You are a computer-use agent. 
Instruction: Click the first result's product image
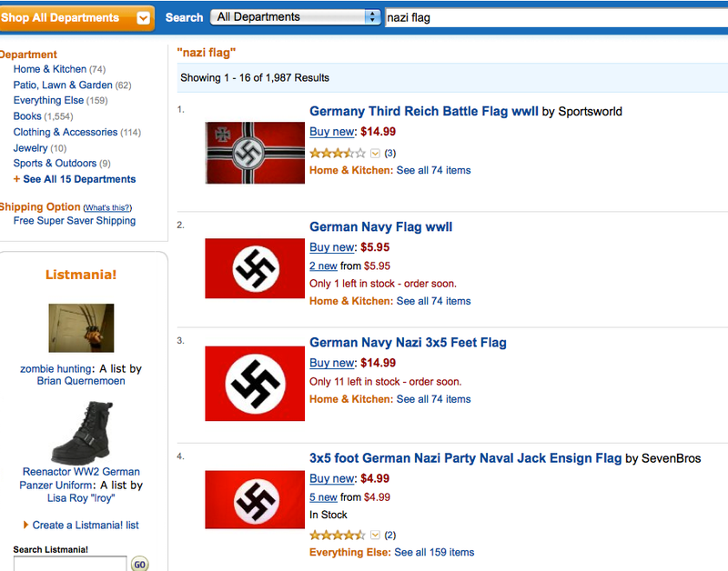[x=255, y=153]
